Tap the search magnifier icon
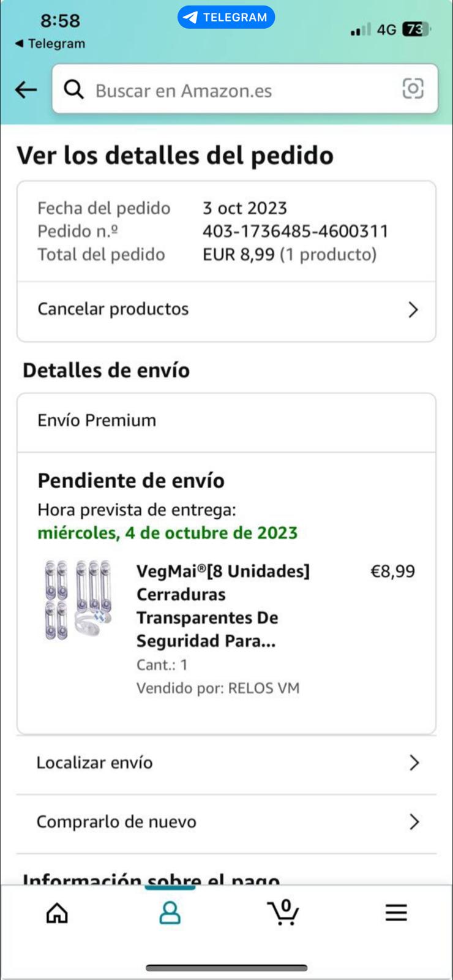 click(74, 90)
